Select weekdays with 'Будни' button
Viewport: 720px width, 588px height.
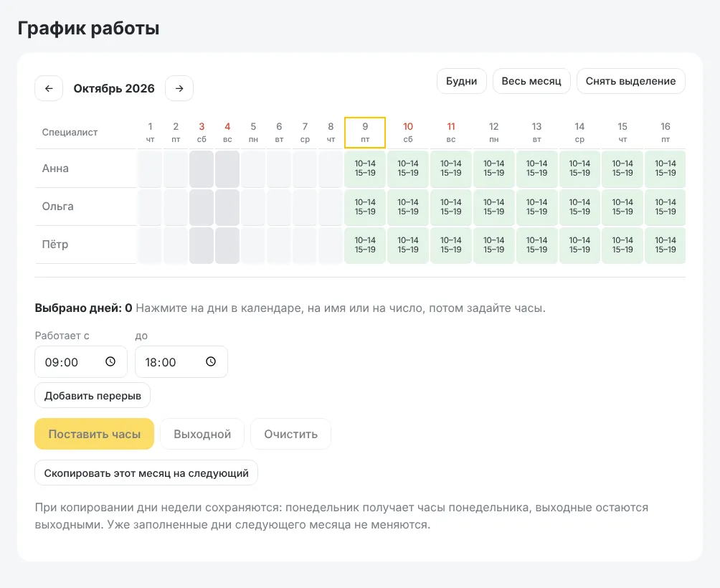(x=462, y=81)
